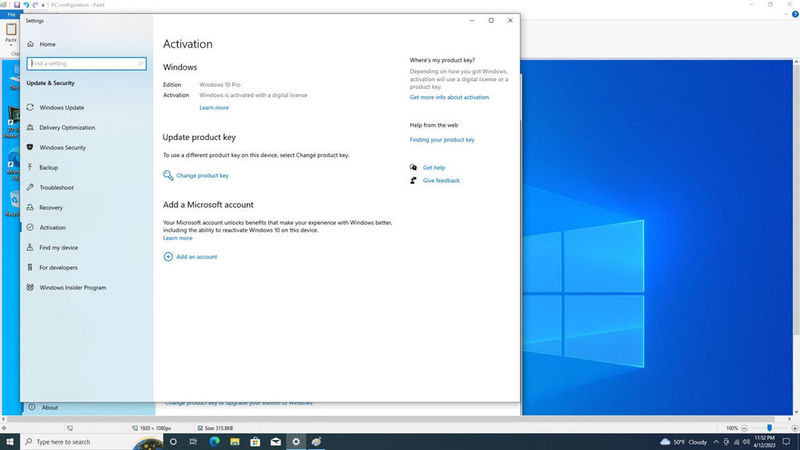Screen dimensions: 800x450
Task: Open Windows Insider Program settings
Action: point(73,288)
